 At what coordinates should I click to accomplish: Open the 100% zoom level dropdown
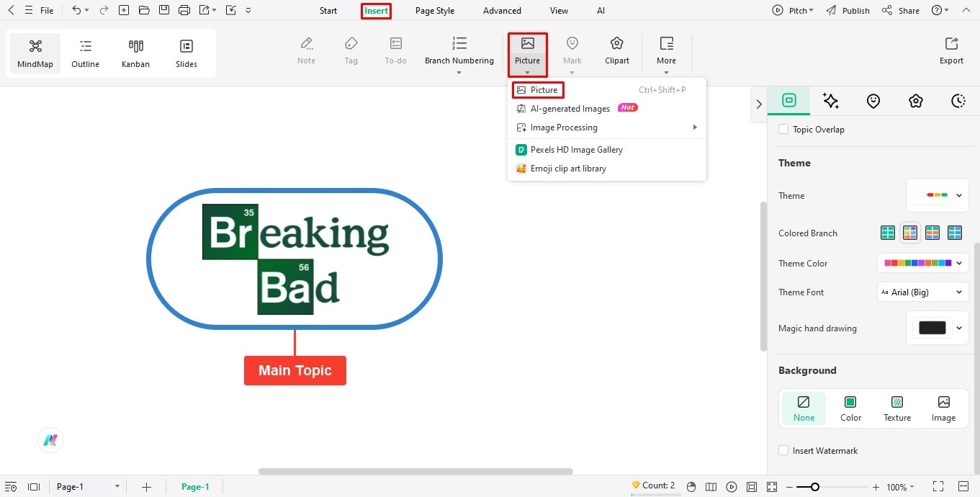pyautogui.click(x=900, y=487)
